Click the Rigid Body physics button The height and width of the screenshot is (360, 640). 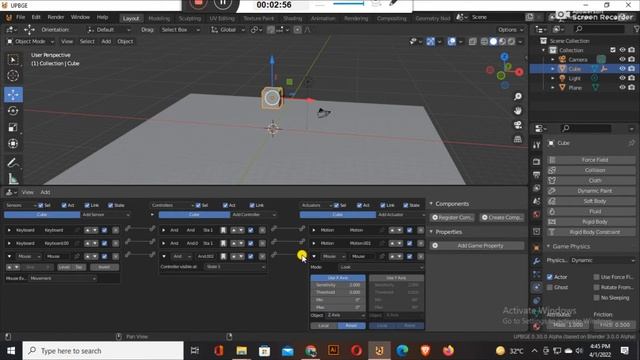pyautogui.click(x=591, y=222)
